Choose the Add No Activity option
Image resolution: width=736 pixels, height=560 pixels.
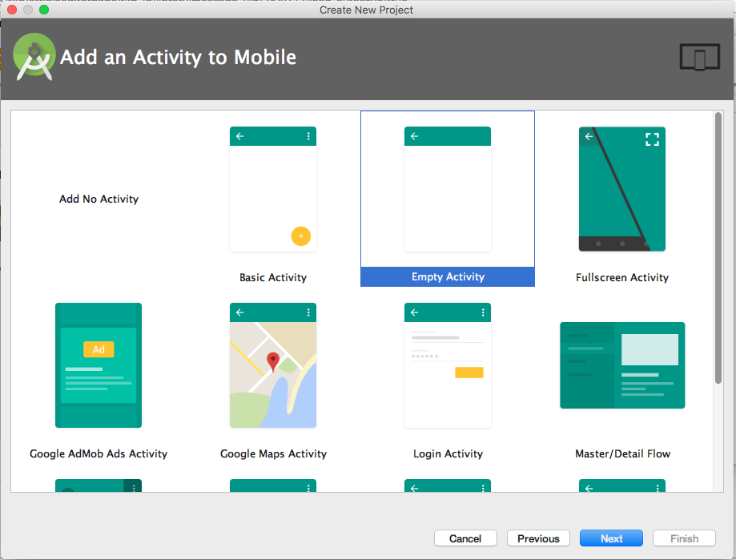pos(98,199)
